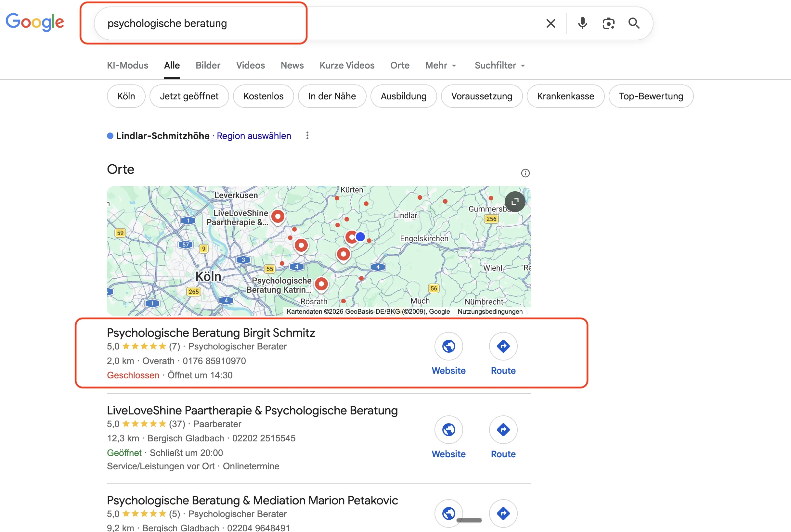This screenshot has height=532, width=791.
Task: Apply the Jetzt geöffnet filter chip
Action: click(x=189, y=96)
